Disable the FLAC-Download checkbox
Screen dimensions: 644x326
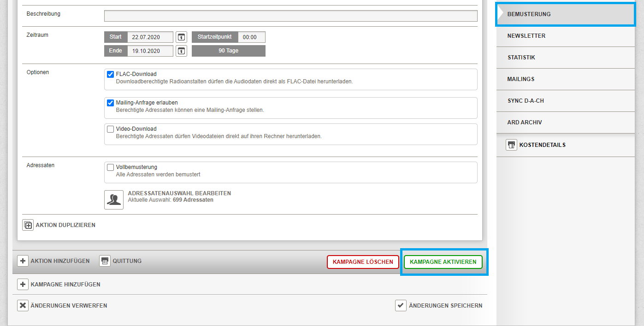point(111,74)
